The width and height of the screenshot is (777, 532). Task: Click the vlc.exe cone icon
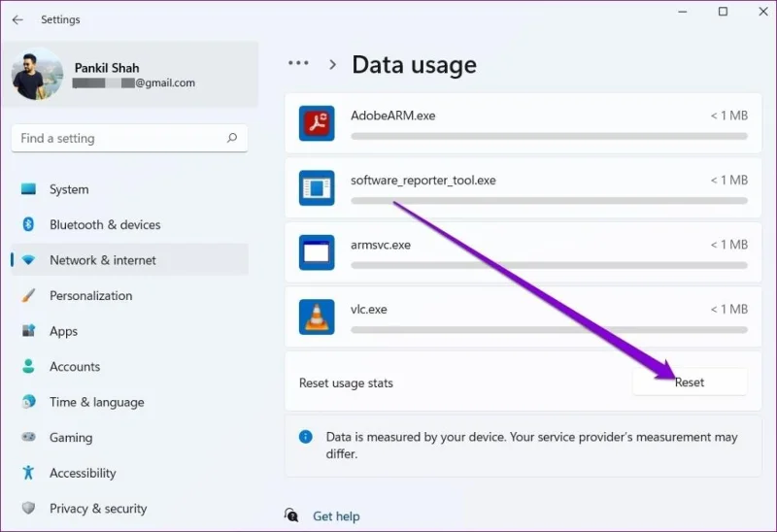tap(317, 316)
